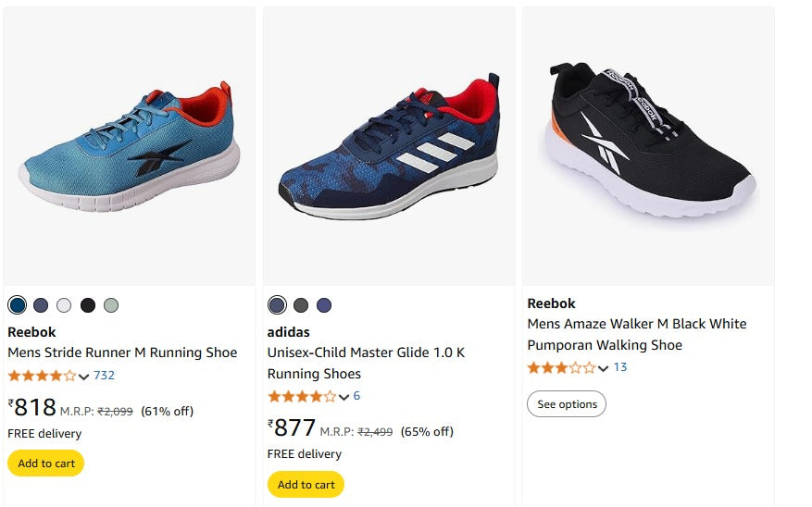Click the star rating for Reebok Stride Runner
Image resolution: width=812 pixels, height=507 pixels.
[x=42, y=376]
